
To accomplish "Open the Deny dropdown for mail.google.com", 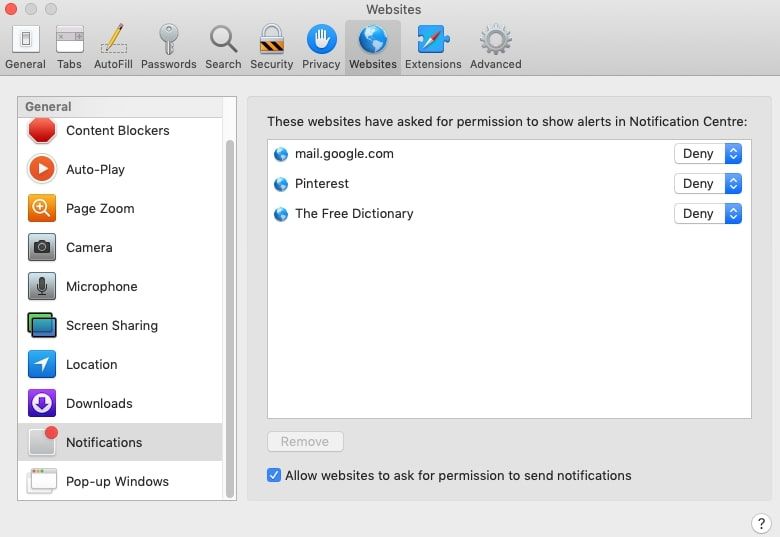I will tap(708, 154).
